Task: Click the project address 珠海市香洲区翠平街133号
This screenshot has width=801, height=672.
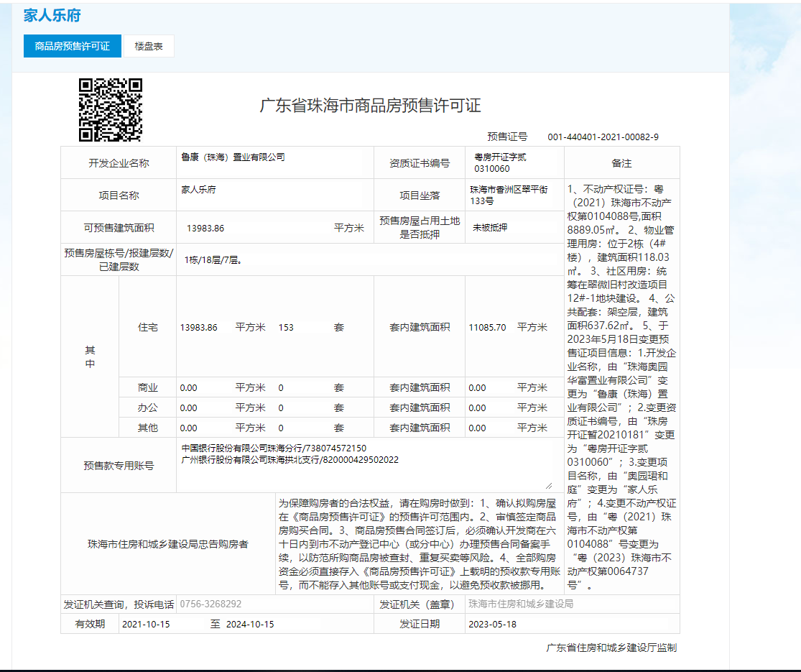Action: tap(509, 195)
